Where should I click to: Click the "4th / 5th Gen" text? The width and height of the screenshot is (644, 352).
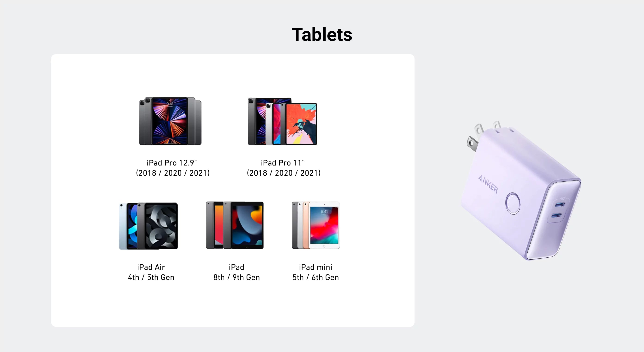151,277
